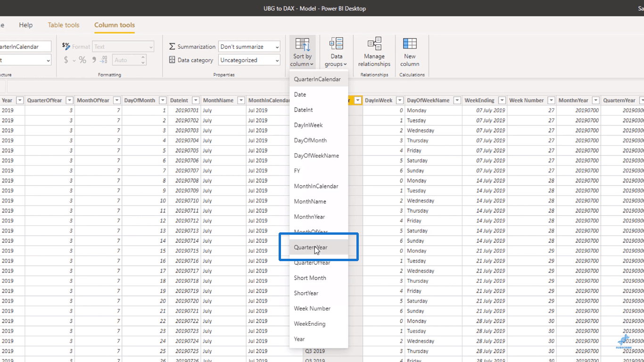Open Manage relationships
644x362 pixels.
click(374, 52)
